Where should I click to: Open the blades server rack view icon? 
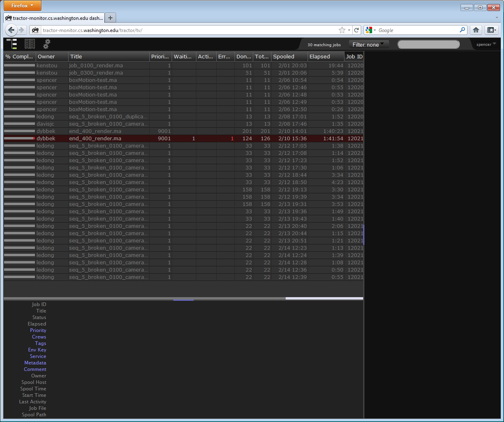[x=30, y=44]
